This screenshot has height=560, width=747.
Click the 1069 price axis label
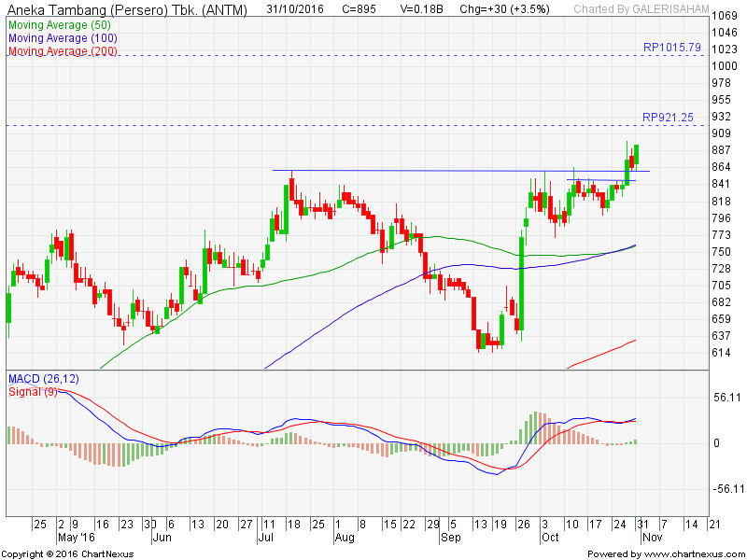(x=725, y=16)
